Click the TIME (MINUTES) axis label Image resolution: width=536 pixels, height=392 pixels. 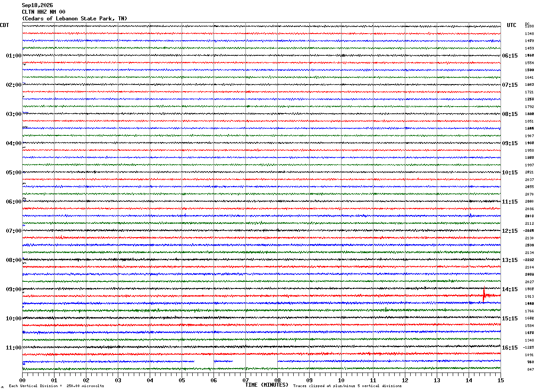point(267,385)
